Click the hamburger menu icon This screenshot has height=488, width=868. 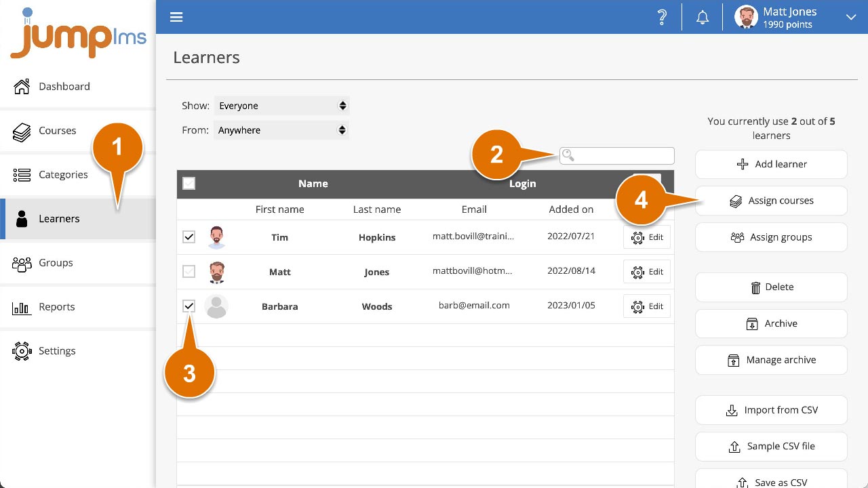[x=176, y=17]
